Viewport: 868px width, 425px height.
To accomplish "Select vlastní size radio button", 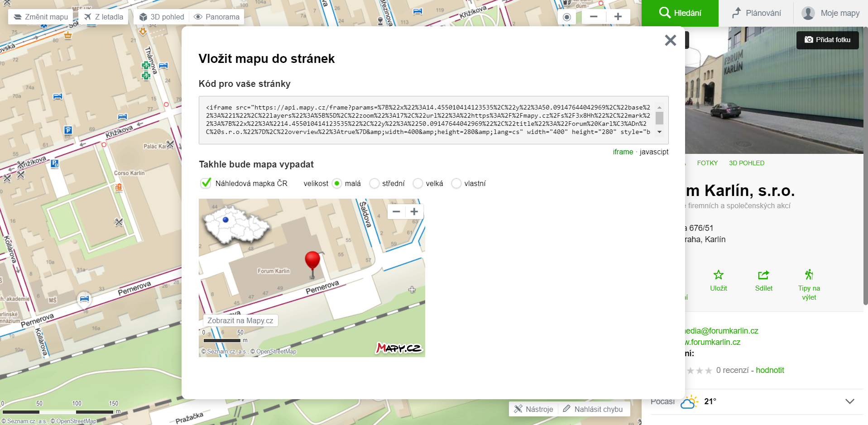I will 456,183.
